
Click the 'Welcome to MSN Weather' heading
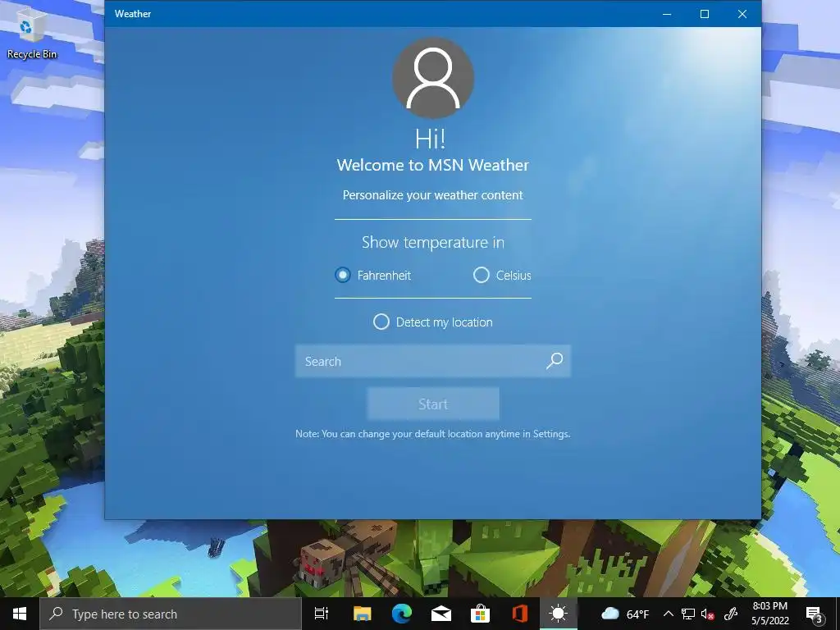pos(433,165)
